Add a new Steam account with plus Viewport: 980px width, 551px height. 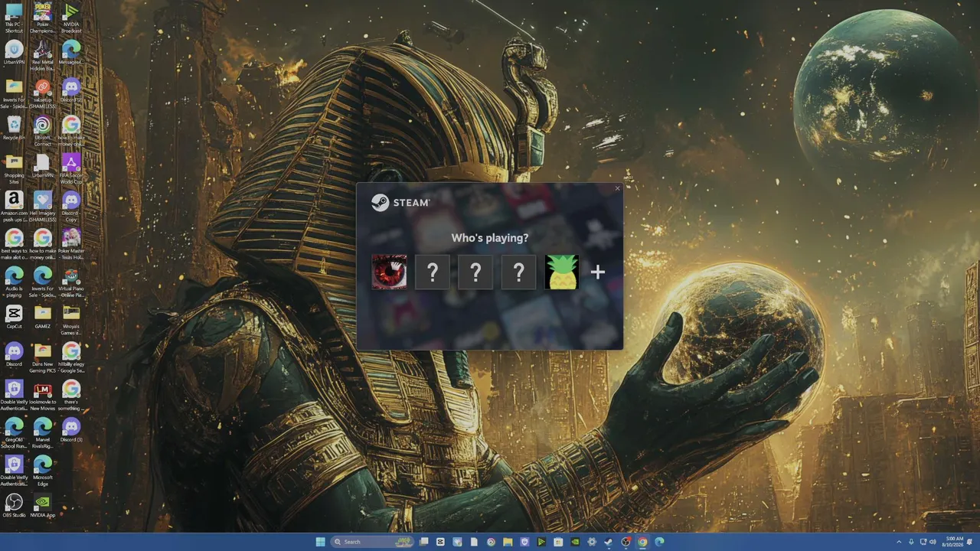pos(598,272)
